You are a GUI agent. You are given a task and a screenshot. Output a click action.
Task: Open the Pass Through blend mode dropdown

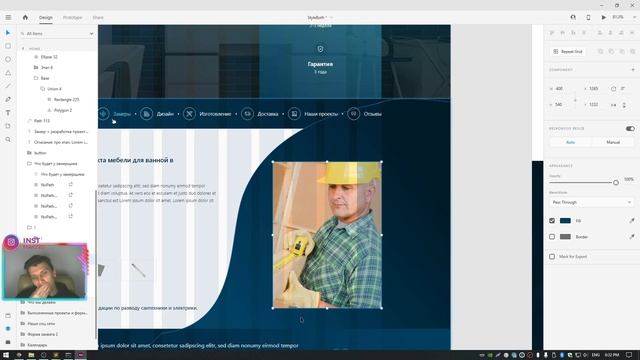click(591, 202)
